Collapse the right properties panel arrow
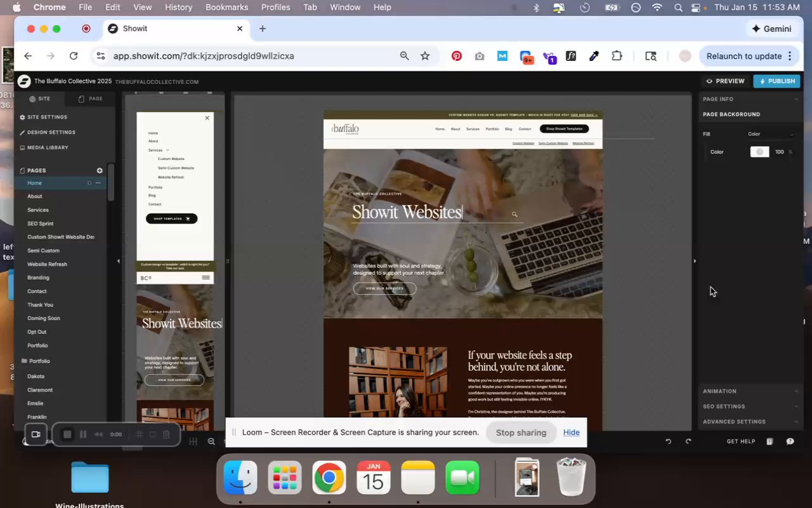Viewport: 812px width, 508px height. point(695,261)
